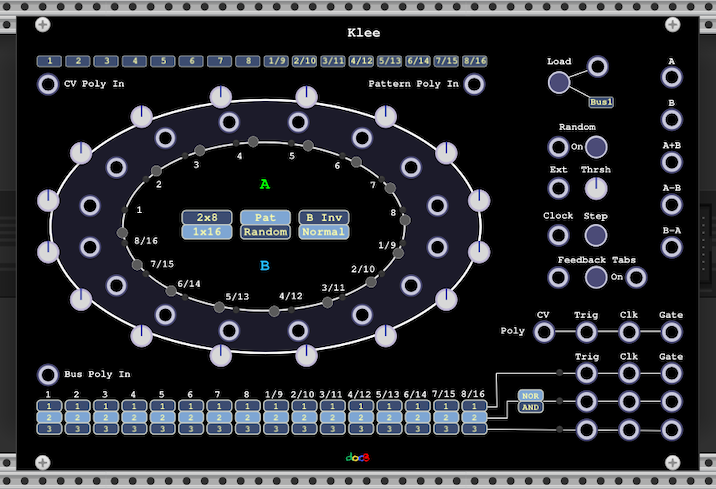Click the left Feedback Tabs input jack
716x489 pixels.
(x=558, y=277)
